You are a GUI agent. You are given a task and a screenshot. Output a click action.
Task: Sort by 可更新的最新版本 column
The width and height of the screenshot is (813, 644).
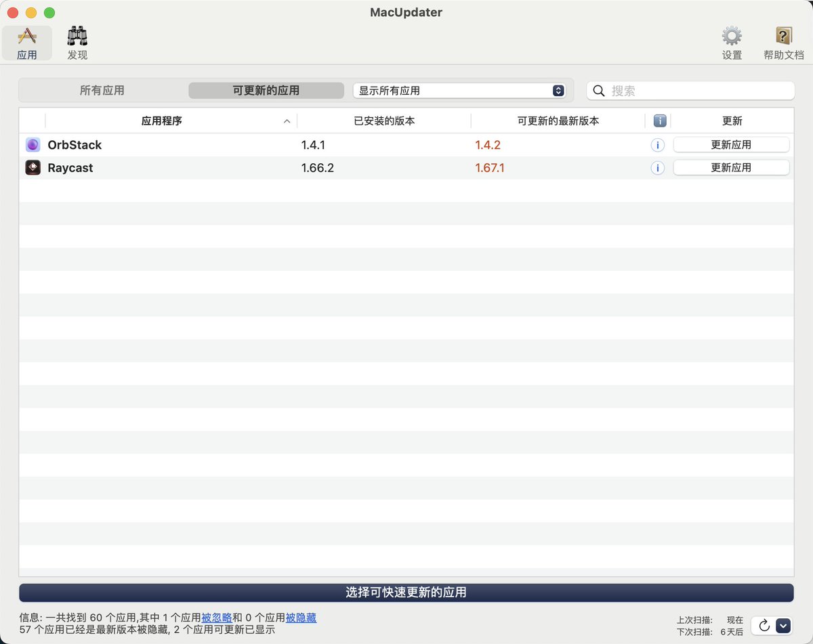[558, 121]
